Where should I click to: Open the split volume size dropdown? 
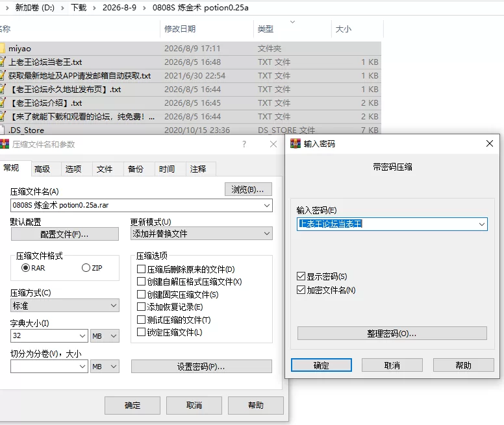tap(82, 366)
